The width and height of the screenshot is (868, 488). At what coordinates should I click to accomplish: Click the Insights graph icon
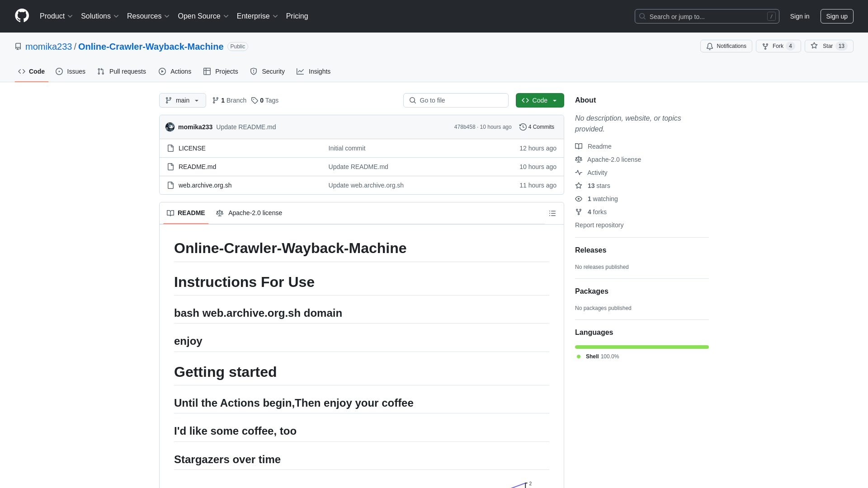coord(301,71)
